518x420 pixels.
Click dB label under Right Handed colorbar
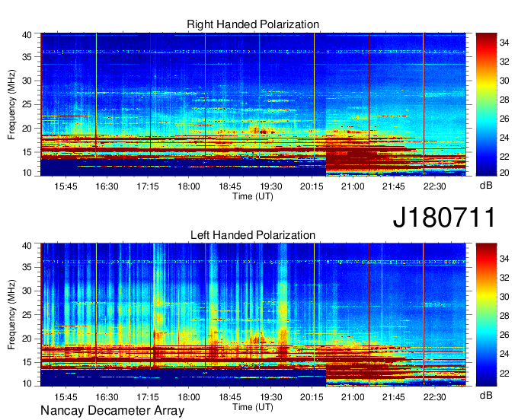point(486,186)
